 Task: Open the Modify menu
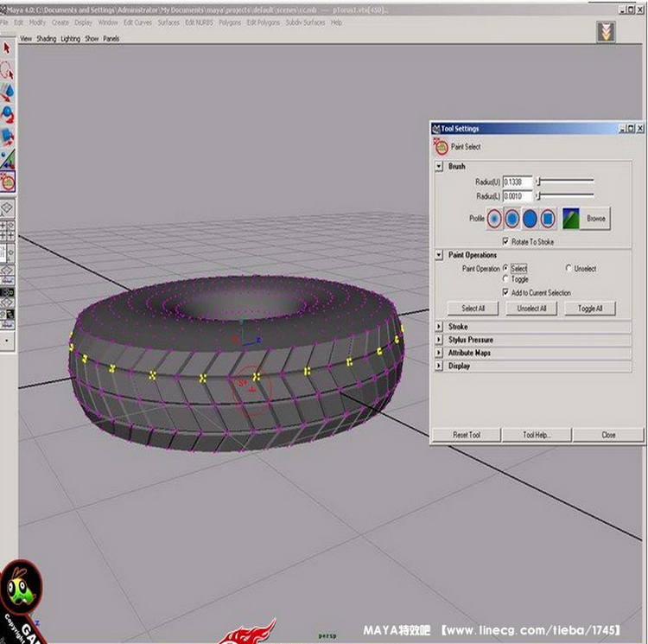coord(37,22)
